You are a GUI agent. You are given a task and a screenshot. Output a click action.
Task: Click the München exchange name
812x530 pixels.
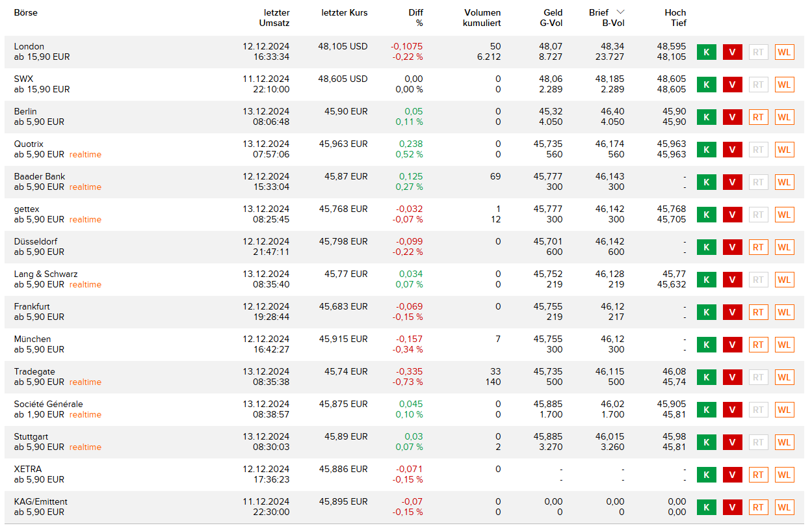pos(33,339)
